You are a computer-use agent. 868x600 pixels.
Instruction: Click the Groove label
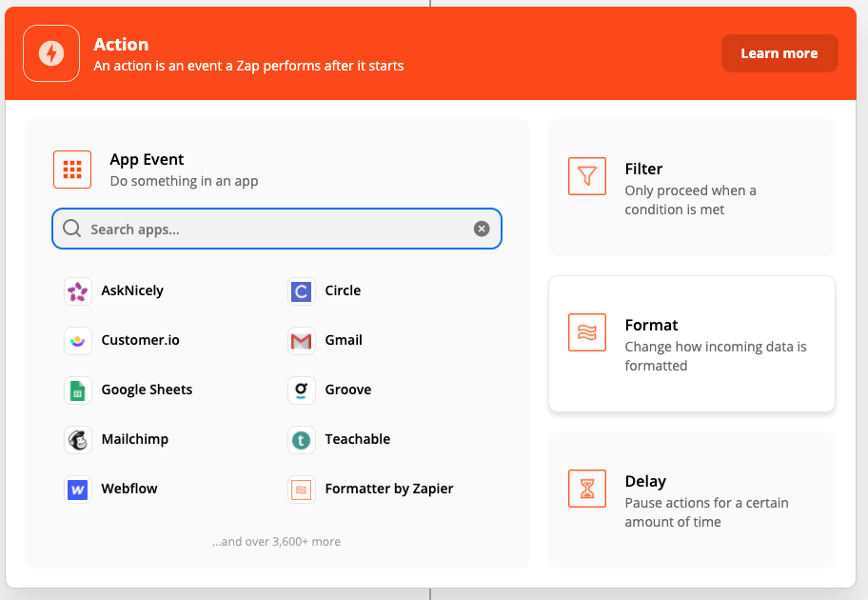pyautogui.click(x=348, y=390)
